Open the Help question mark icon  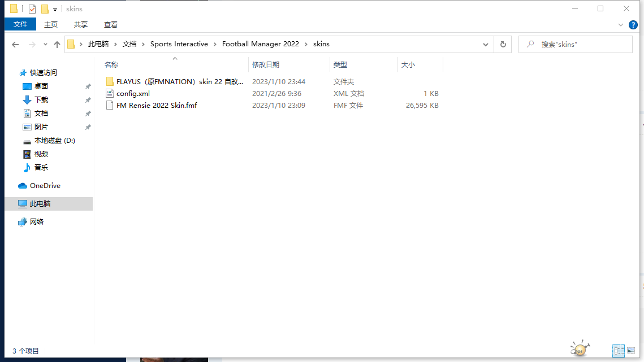coord(633,25)
